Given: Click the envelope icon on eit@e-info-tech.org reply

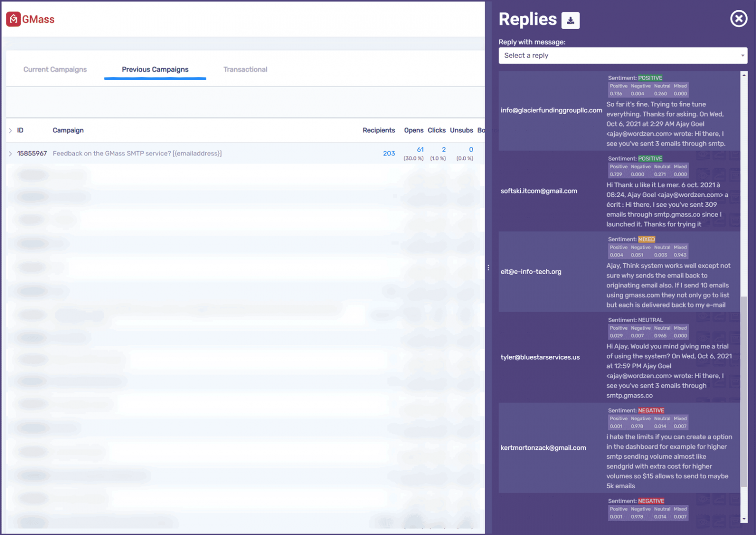Looking at the screenshot, I should pos(734,241).
